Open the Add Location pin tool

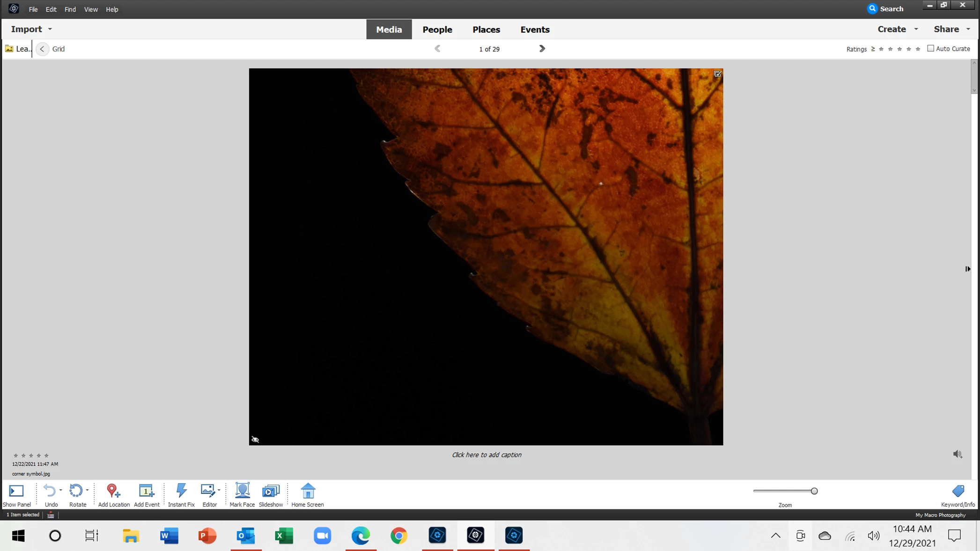click(x=113, y=491)
